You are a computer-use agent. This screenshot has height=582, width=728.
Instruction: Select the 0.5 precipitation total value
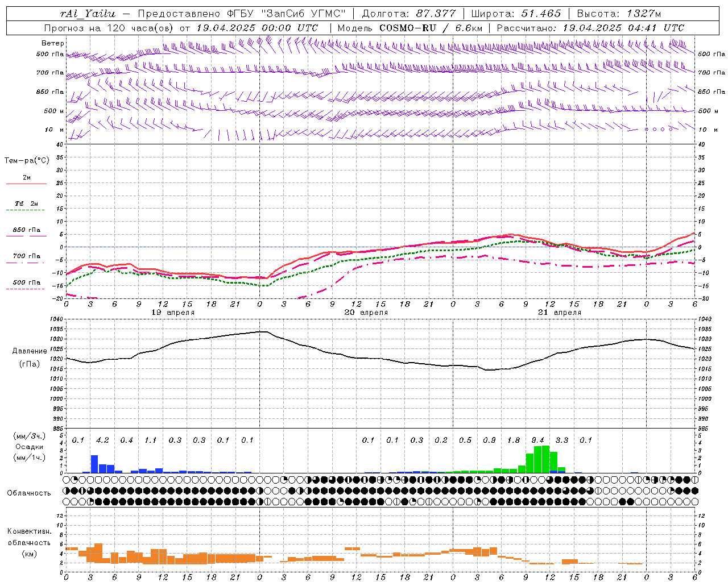click(x=465, y=440)
